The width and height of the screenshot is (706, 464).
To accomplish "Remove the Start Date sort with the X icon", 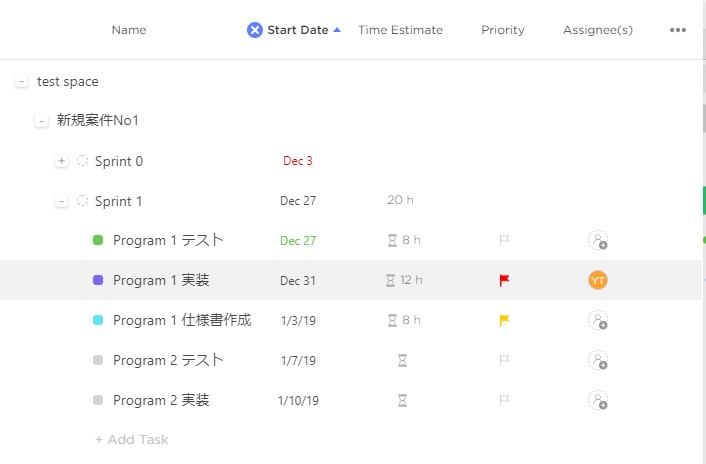I will click(254, 30).
